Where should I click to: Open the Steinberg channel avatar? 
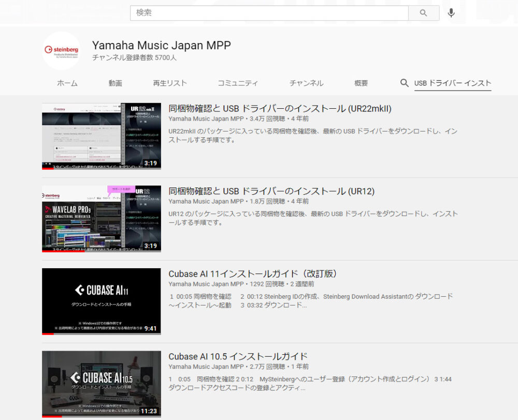tap(62, 51)
